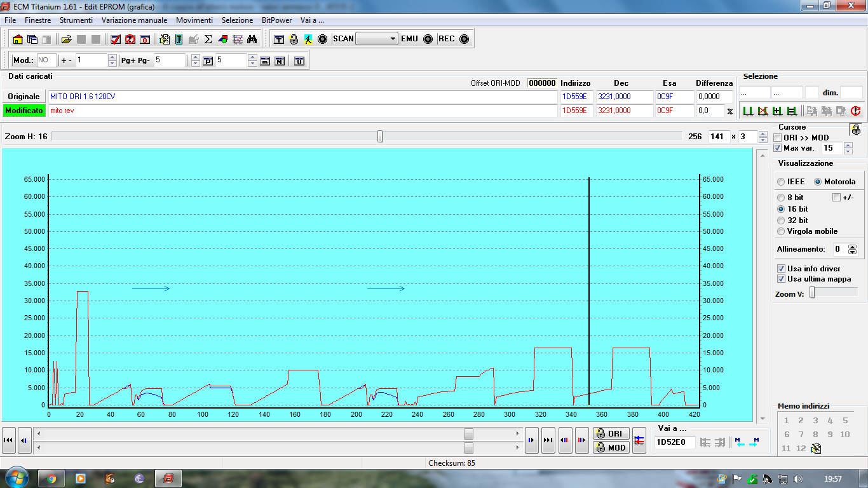The image size is (868, 488).
Task: Open Chrome from the taskbar
Action: pos(51,478)
